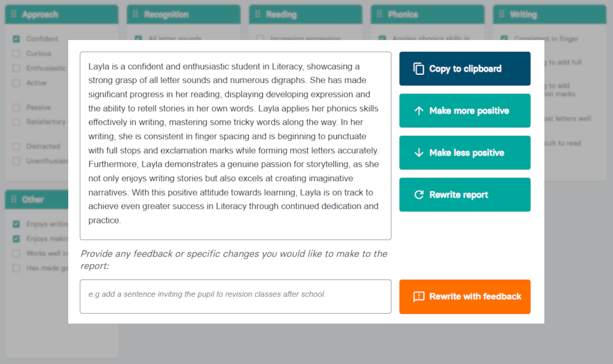
Task: Click the drag handle on the Recognition panel
Action: pyautogui.click(x=135, y=14)
